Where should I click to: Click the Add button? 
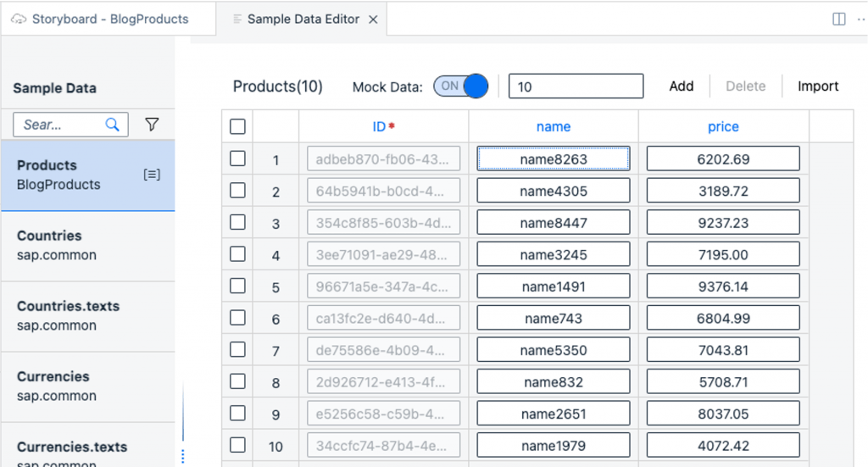click(681, 86)
